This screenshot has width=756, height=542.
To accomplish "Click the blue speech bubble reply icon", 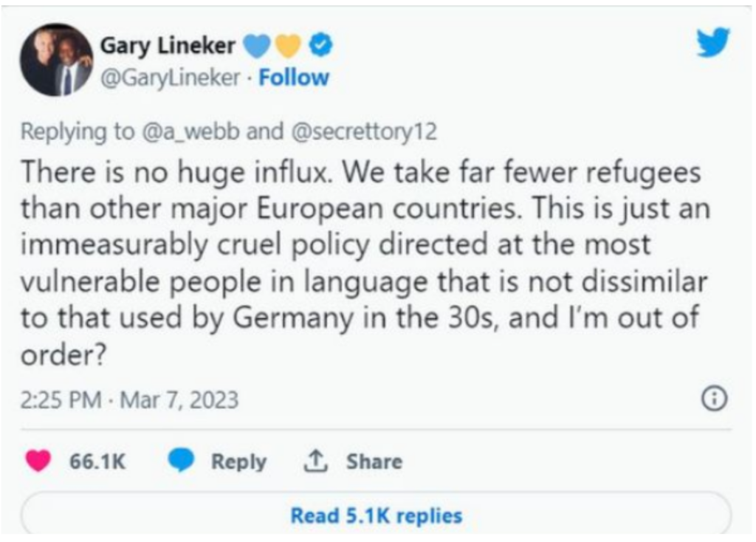I will [x=180, y=462].
